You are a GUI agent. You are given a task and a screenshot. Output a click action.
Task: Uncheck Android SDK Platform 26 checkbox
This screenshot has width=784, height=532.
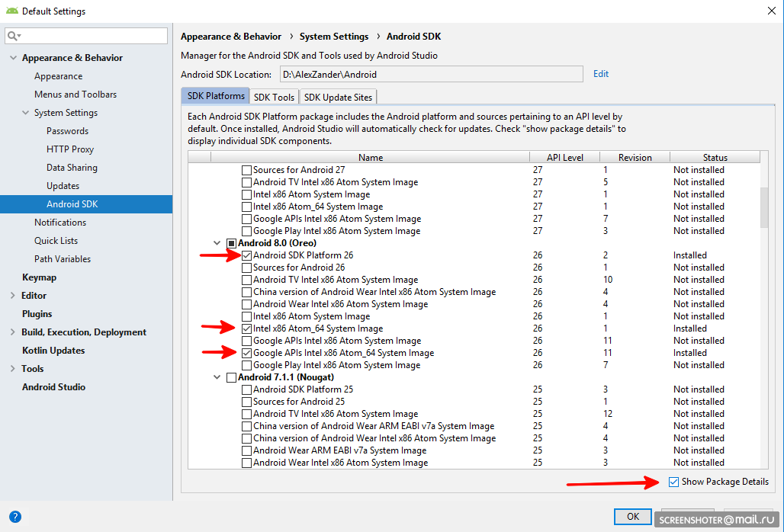[246, 255]
